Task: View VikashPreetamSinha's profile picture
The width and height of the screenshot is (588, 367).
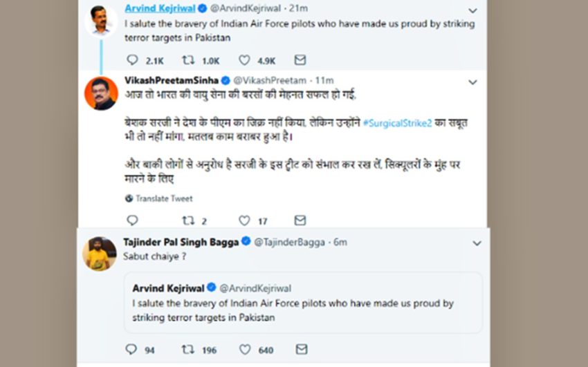Action: [101, 93]
